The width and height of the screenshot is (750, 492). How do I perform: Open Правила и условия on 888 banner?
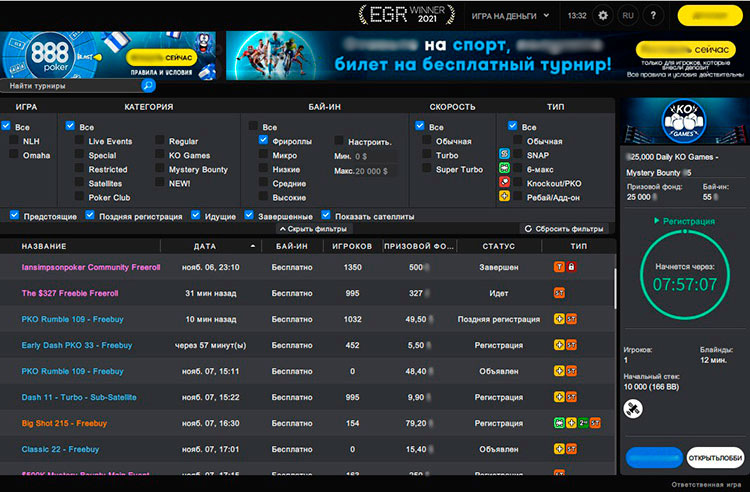161,73
